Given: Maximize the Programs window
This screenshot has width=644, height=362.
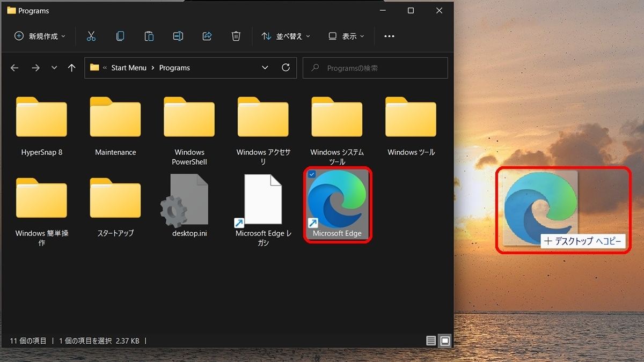Looking at the screenshot, I should (411, 10).
